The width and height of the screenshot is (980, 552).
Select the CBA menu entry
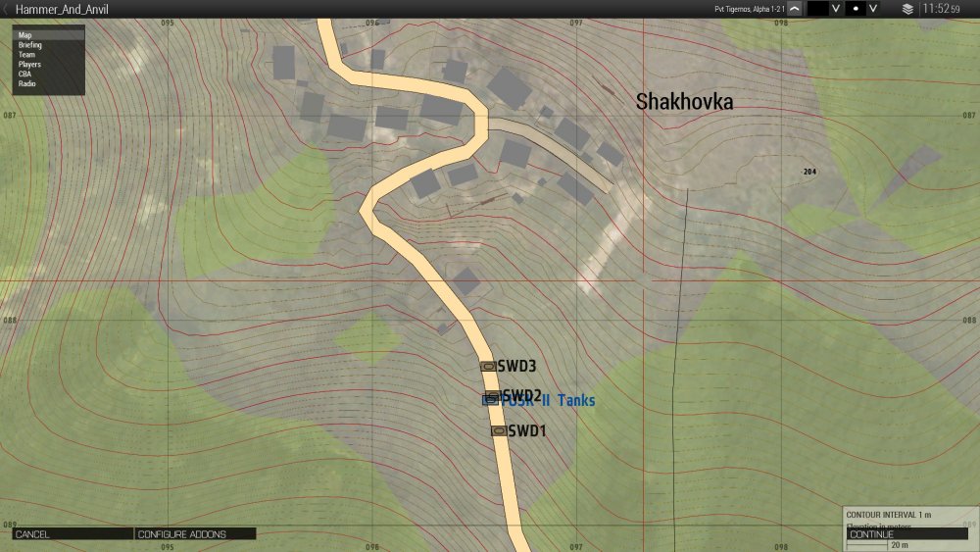point(24,75)
